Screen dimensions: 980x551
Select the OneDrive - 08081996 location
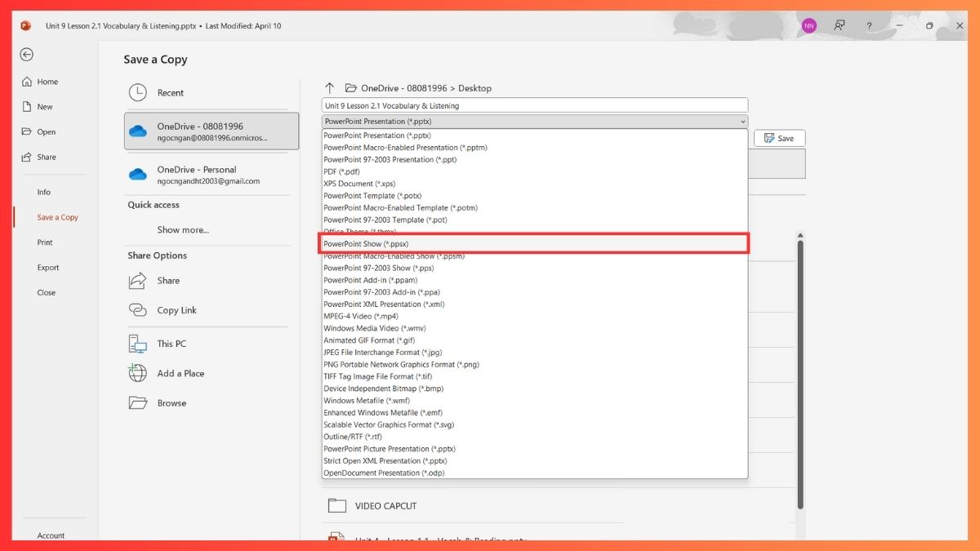pos(212,131)
